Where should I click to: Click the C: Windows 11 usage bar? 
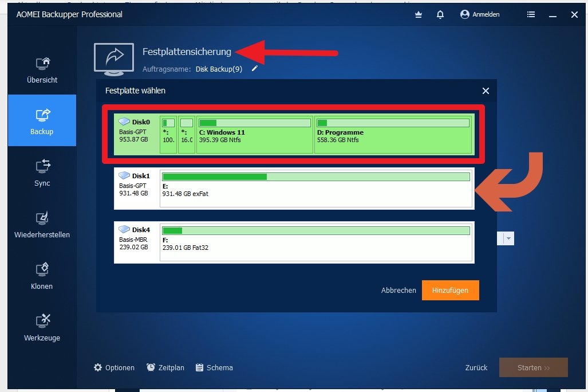[x=255, y=123]
